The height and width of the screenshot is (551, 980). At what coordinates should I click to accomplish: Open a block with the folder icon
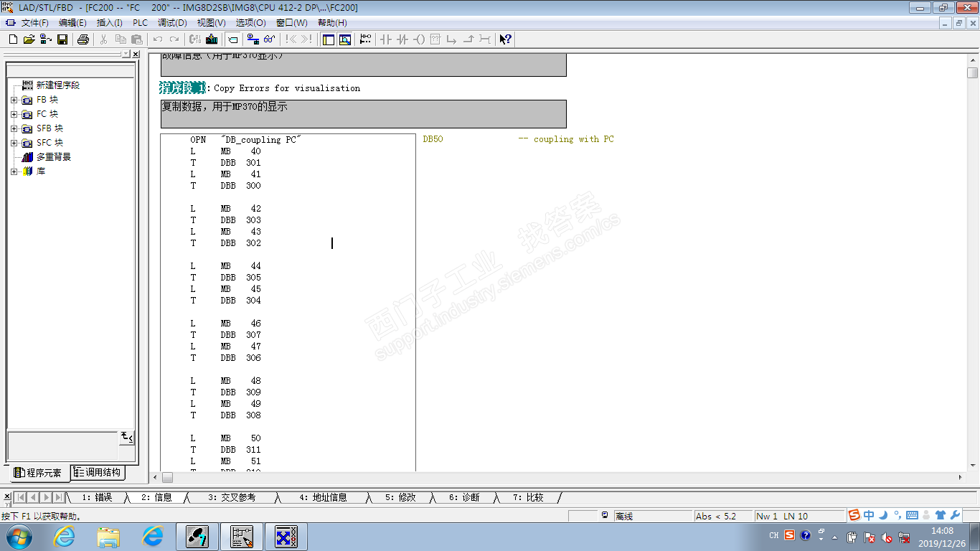click(29, 39)
